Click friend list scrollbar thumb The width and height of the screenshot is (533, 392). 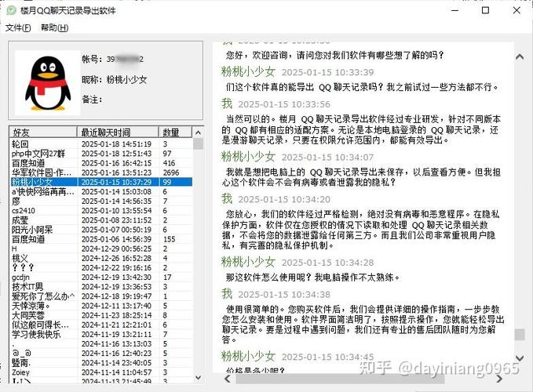click(198, 143)
